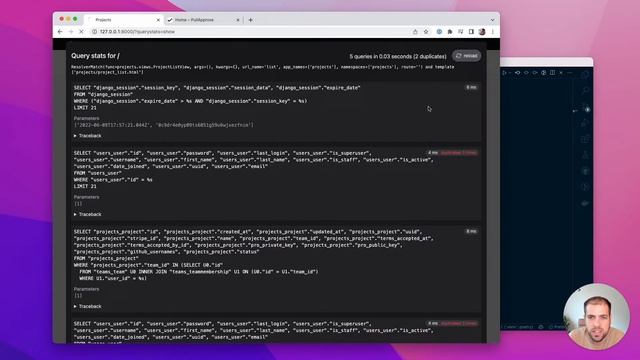Click the duplicate badge on last users_user query
This screenshot has width=640, height=360.
click(458, 323)
